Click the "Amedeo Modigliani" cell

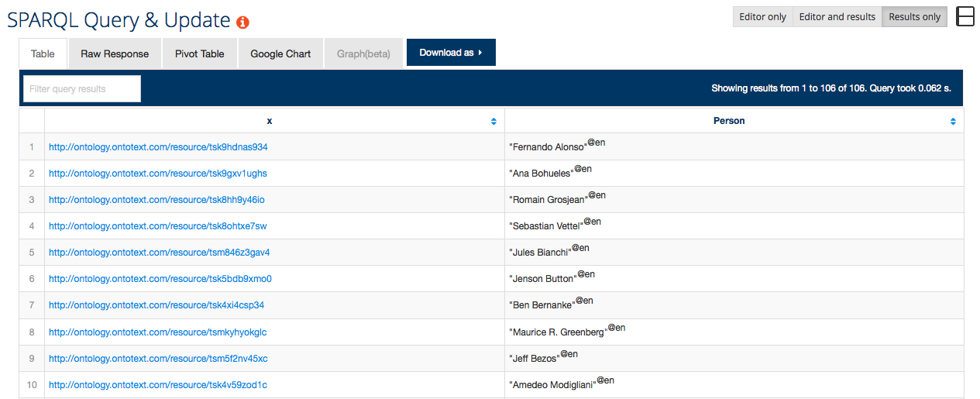click(734, 384)
